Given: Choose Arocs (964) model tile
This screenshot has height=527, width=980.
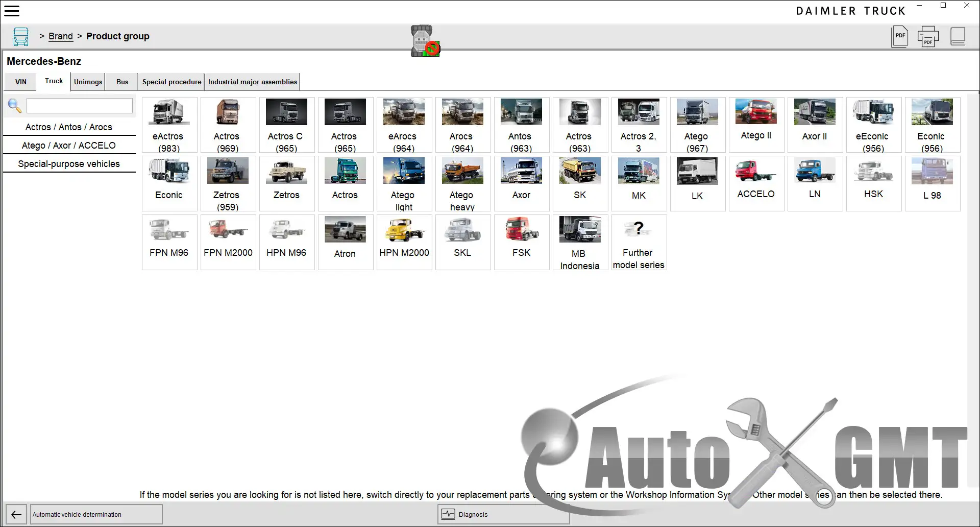Looking at the screenshot, I should [463, 125].
